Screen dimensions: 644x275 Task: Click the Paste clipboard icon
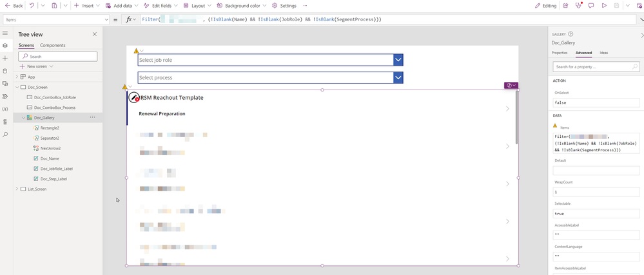tap(55, 6)
